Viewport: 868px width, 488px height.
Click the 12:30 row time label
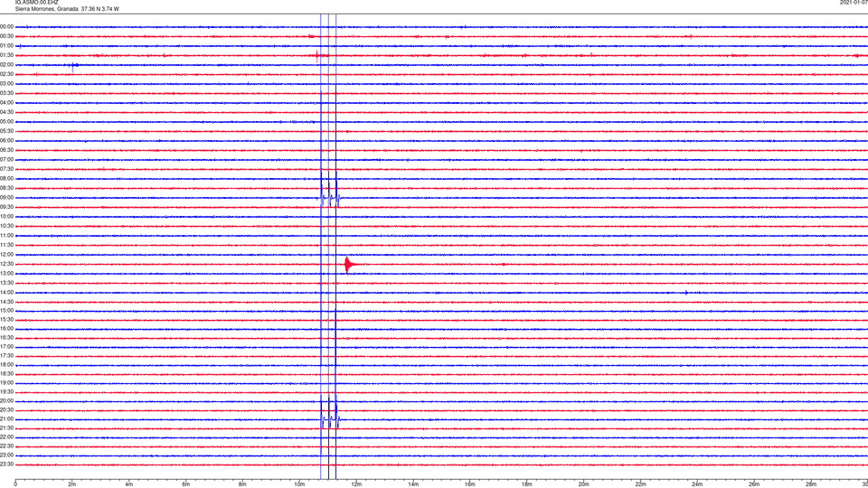[6, 264]
